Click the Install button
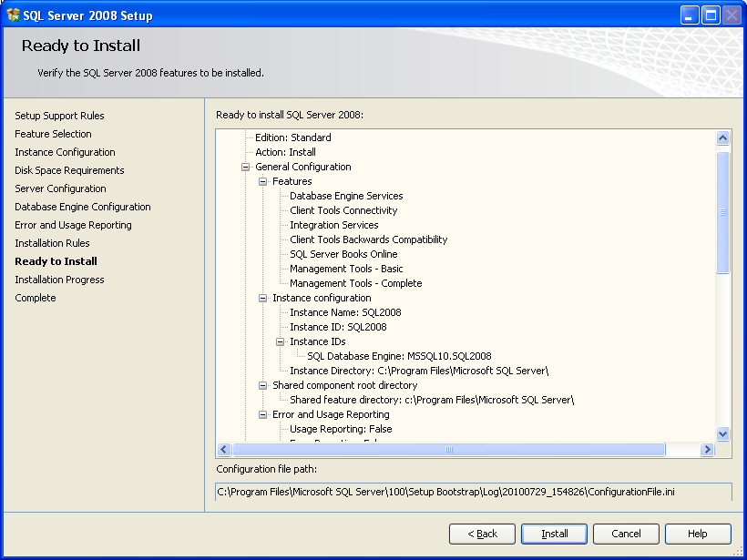Screen dimensions: 747x560 click(x=554, y=534)
